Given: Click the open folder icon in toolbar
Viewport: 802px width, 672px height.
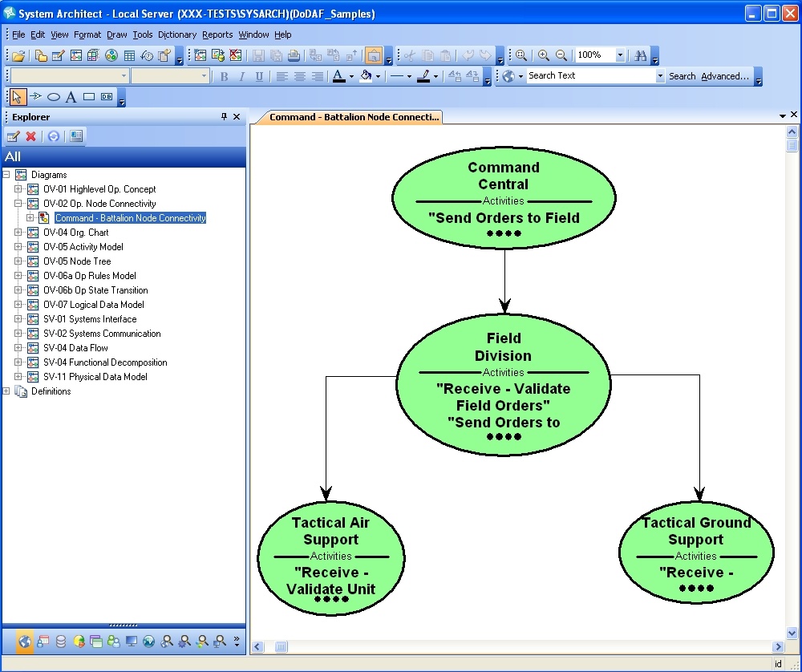Looking at the screenshot, I should pyautogui.click(x=18, y=56).
